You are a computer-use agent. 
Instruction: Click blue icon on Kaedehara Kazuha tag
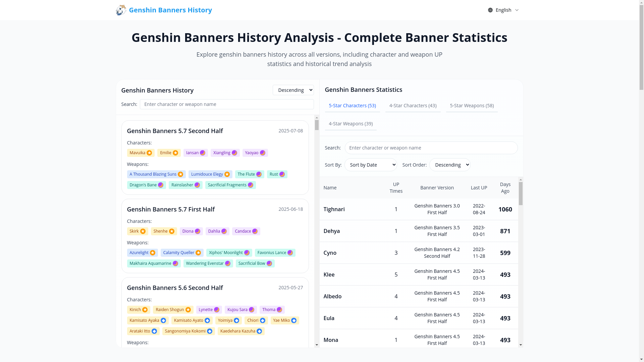(x=259, y=331)
